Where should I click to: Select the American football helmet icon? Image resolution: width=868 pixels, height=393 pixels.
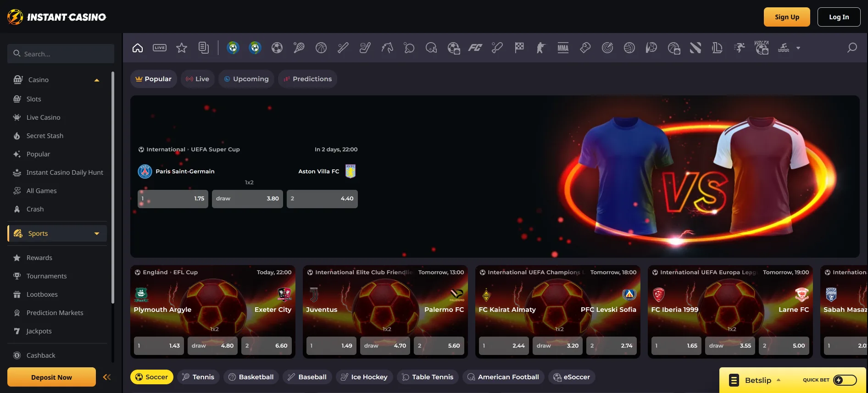click(431, 48)
